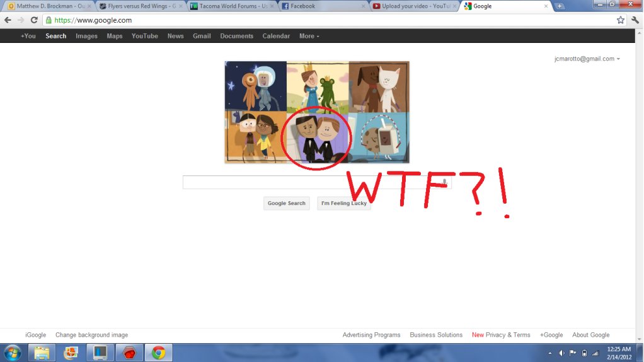The height and width of the screenshot is (362, 644).
Task: Select Search in the Google bar
Action: 56,36
